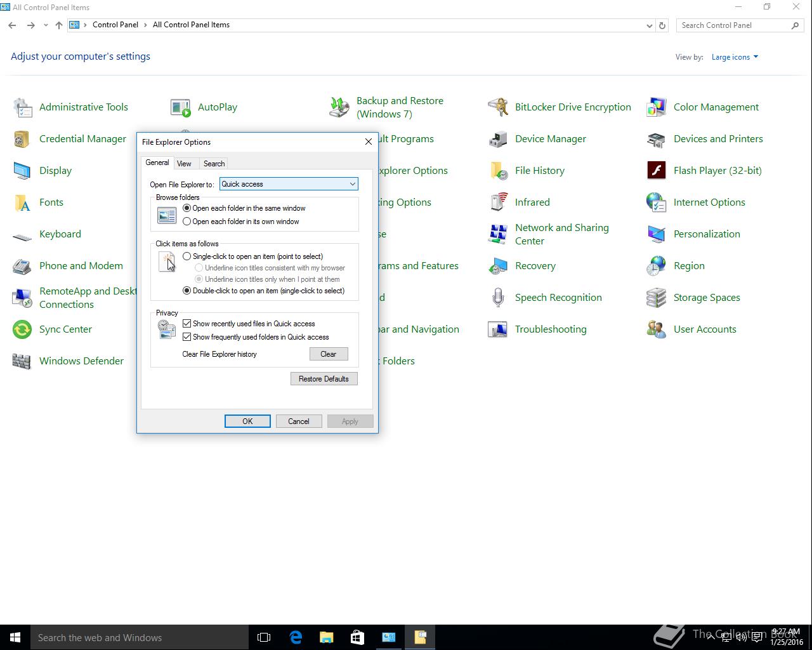Click the Display monitor icon

pos(22,171)
